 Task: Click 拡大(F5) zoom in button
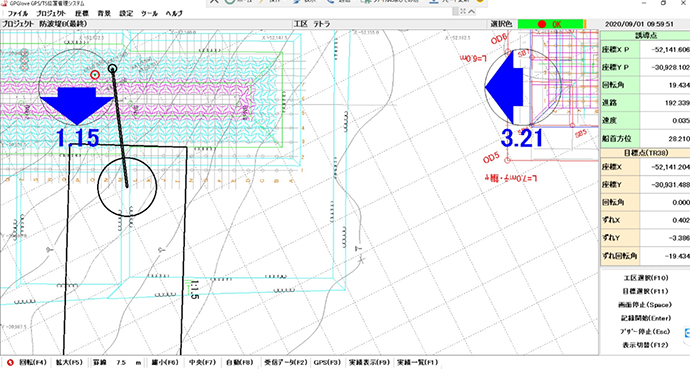coord(69,363)
